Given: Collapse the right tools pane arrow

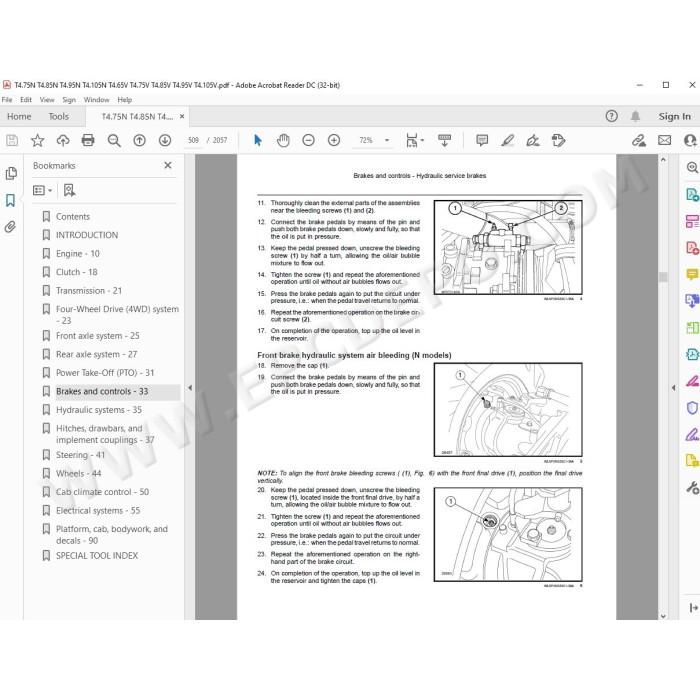Looking at the screenshot, I should click(673, 388).
